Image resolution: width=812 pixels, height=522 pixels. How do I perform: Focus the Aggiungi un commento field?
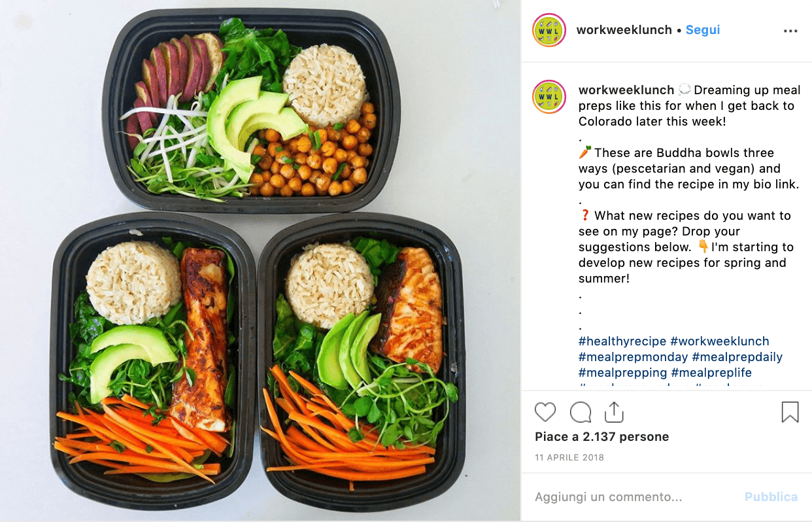634,497
